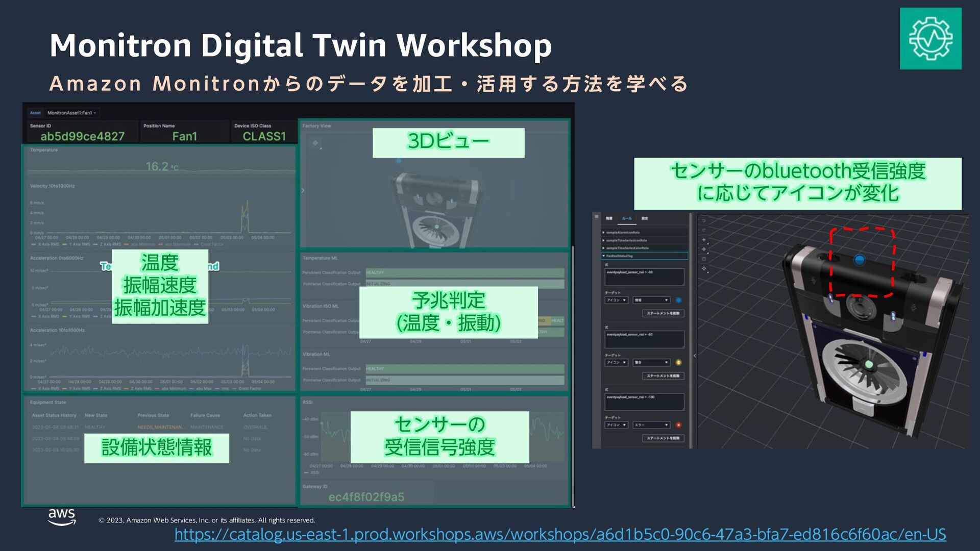Click the move tool icon below plus
Image resolution: width=980 pixels, height=551 pixels.
[704, 249]
